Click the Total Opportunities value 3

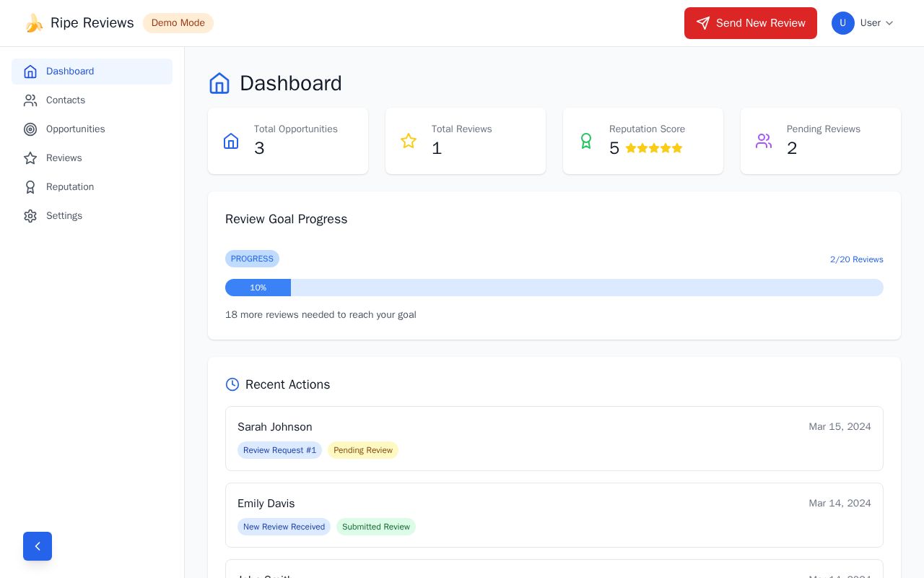click(259, 148)
